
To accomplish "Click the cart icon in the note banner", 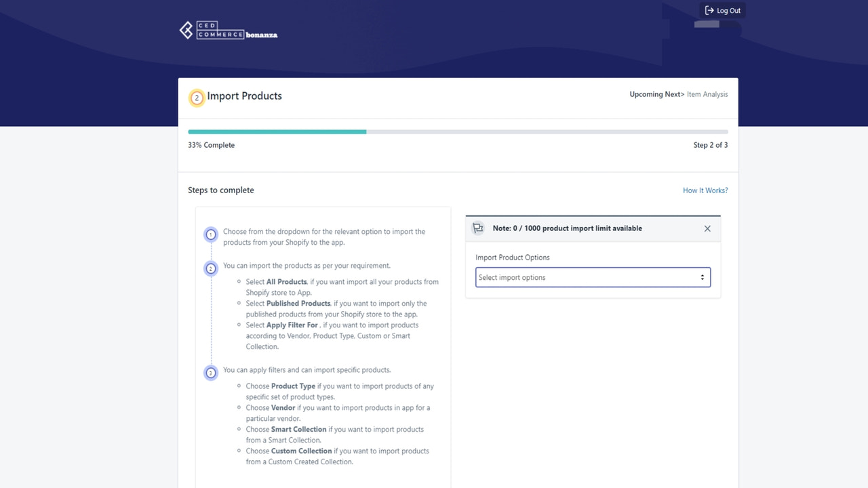I will (x=478, y=228).
